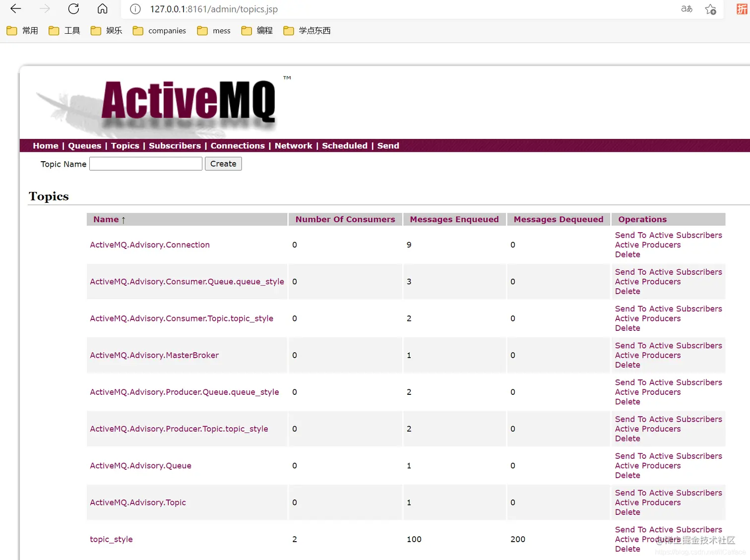750x560 pixels.
Task: Send To Active Subscribers for ActiveMQ.Advisory.Connection
Action: coord(669,235)
